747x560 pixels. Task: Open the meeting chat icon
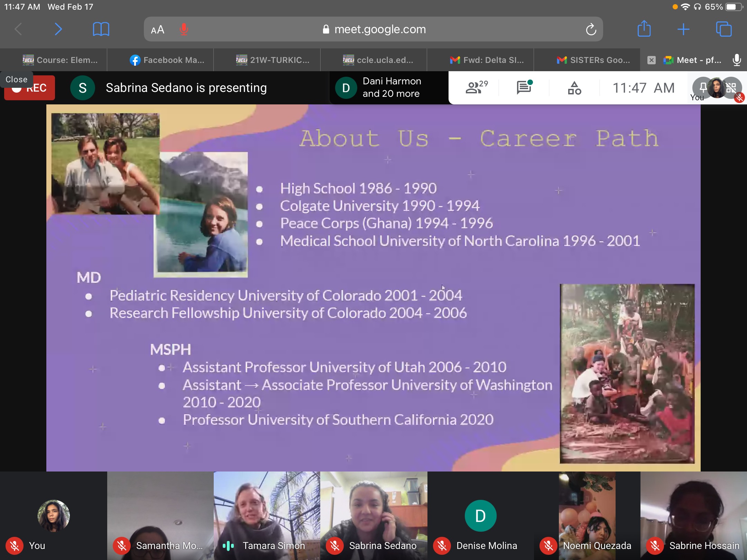coord(524,87)
